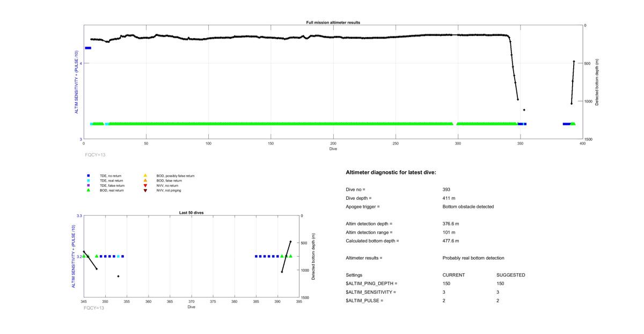Select the 'TDE, false return' legend text
This screenshot has width=644, height=334.
pyautogui.click(x=113, y=185)
